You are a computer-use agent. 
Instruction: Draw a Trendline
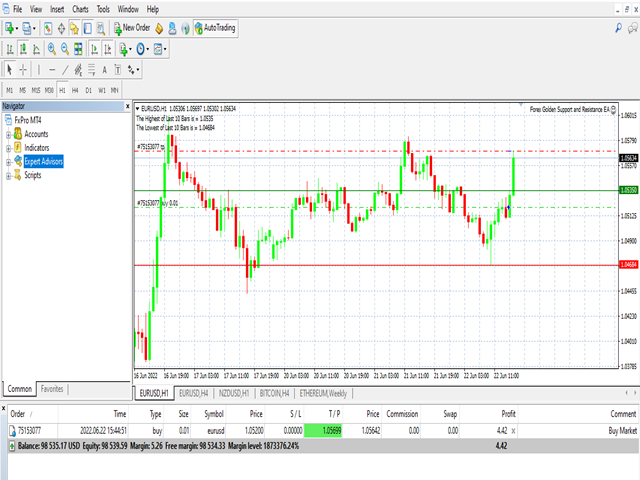[x=65, y=70]
